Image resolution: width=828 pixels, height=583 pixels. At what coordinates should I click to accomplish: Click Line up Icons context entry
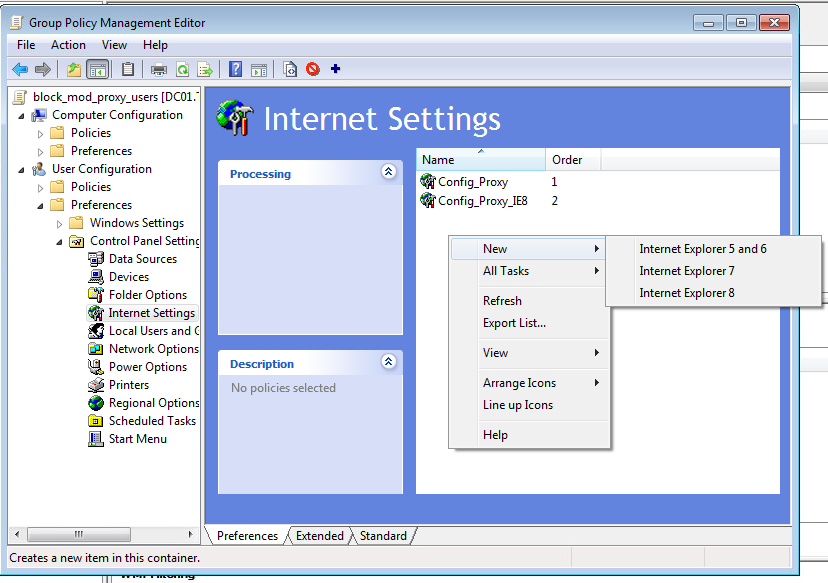(528, 405)
